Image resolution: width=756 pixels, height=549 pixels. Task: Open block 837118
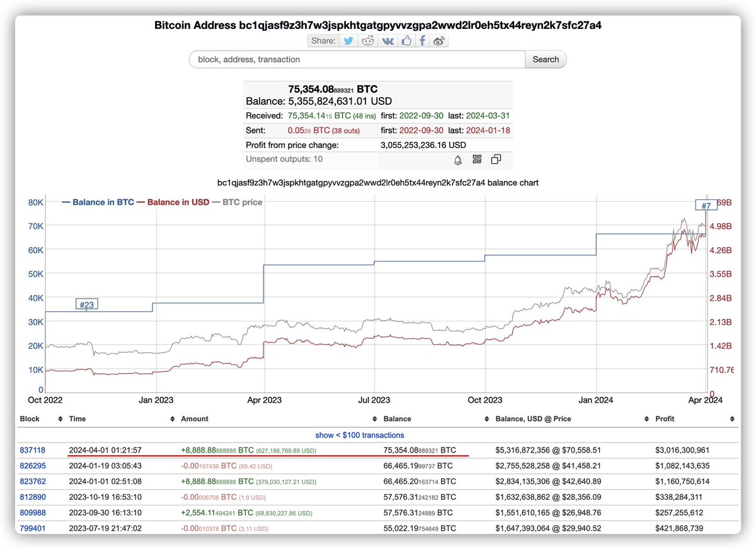click(x=33, y=451)
